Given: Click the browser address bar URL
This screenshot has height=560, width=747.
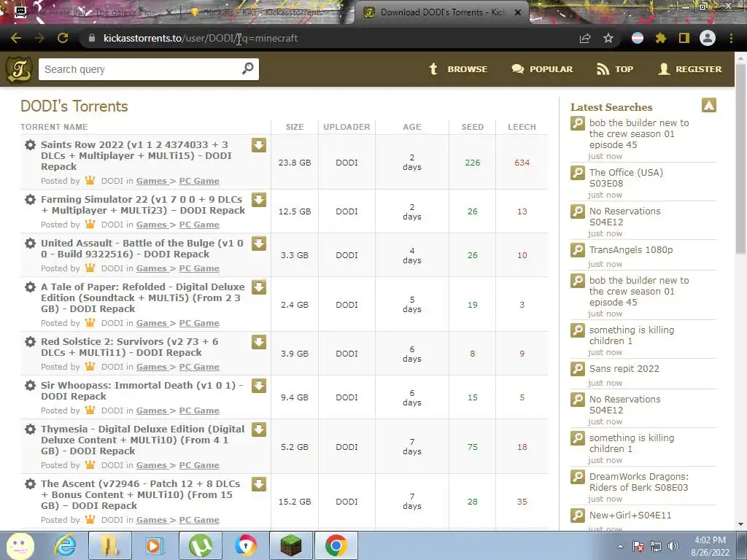Looking at the screenshot, I should pos(201,38).
